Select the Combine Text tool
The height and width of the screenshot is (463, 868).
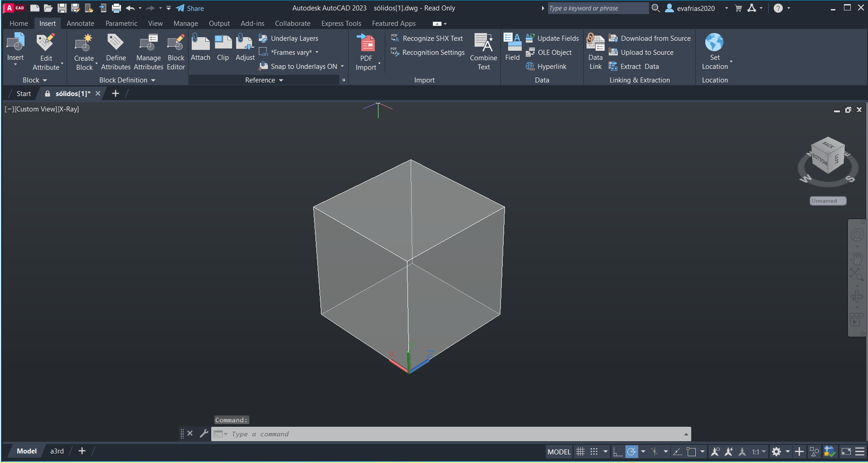pyautogui.click(x=483, y=43)
